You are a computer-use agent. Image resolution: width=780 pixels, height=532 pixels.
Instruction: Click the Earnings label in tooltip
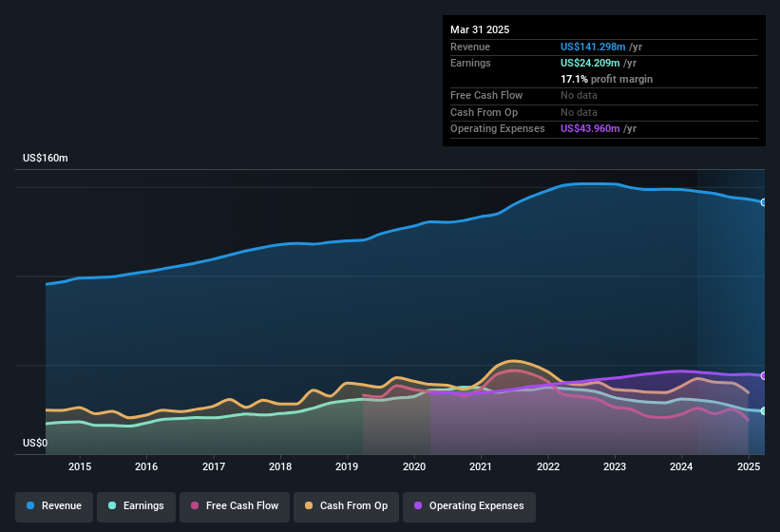(470, 63)
